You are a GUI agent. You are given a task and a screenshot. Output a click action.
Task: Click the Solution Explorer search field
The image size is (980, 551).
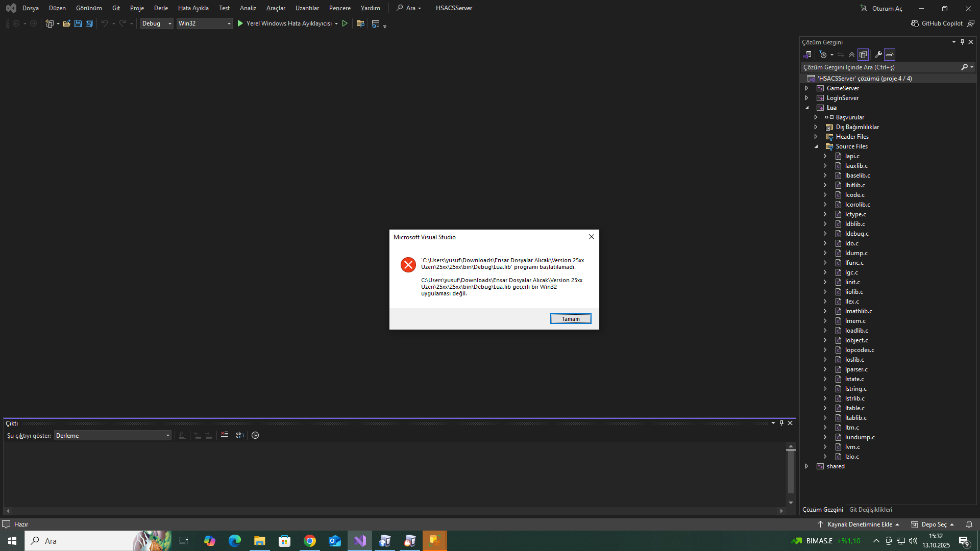coord(880,67)
